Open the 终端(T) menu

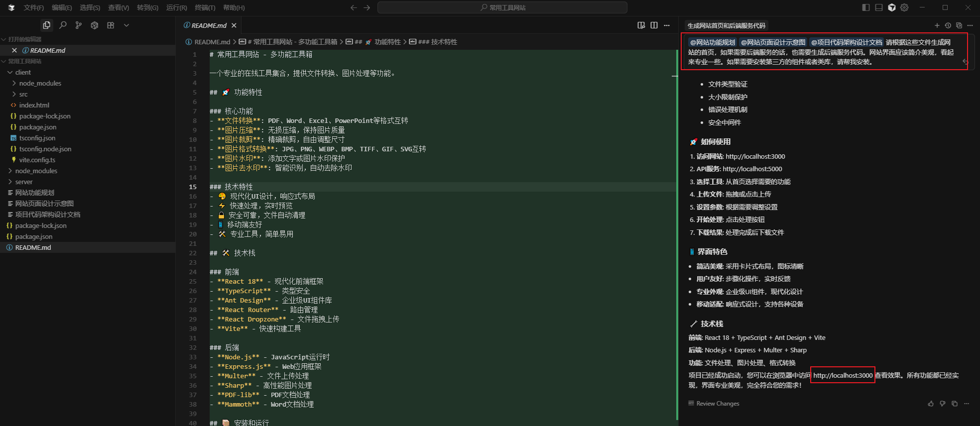[205, 7]
